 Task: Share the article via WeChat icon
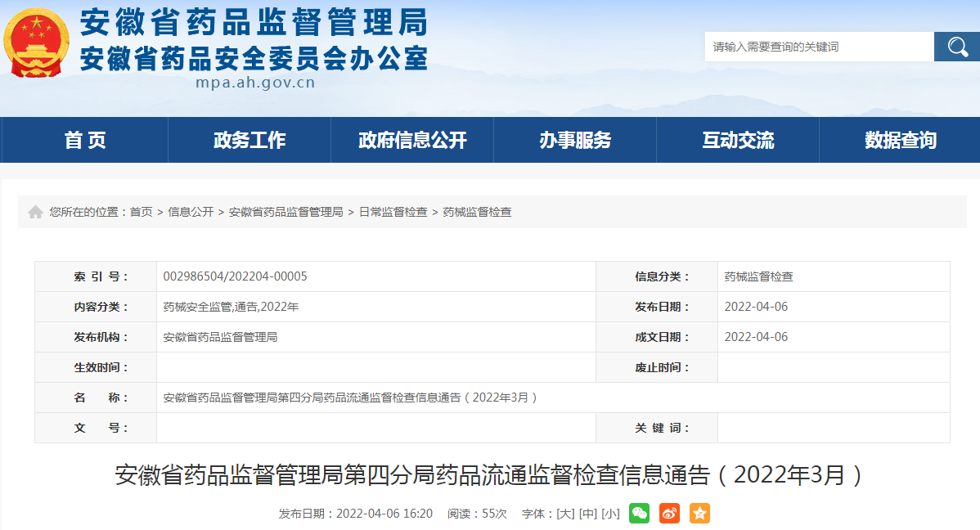639,513
